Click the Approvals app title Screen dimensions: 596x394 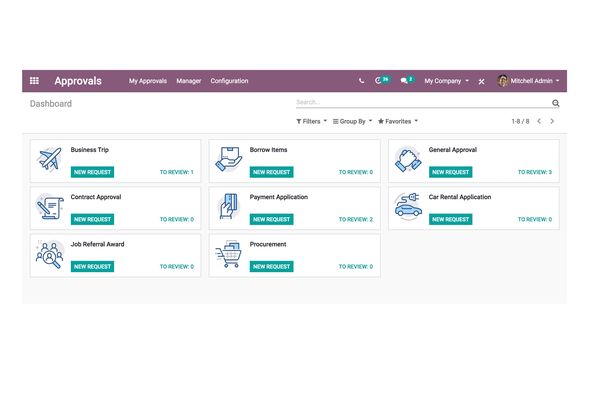[x=78, y=81]
